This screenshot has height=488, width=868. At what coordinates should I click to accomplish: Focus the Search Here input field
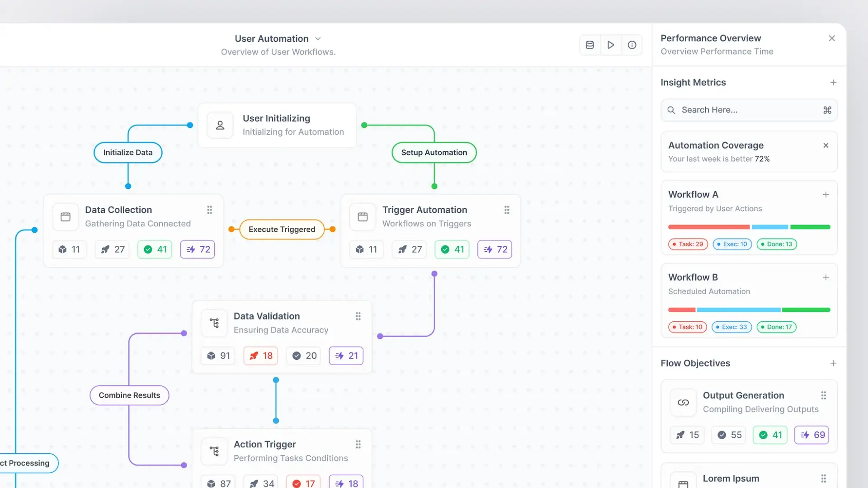tap(749, 110)
